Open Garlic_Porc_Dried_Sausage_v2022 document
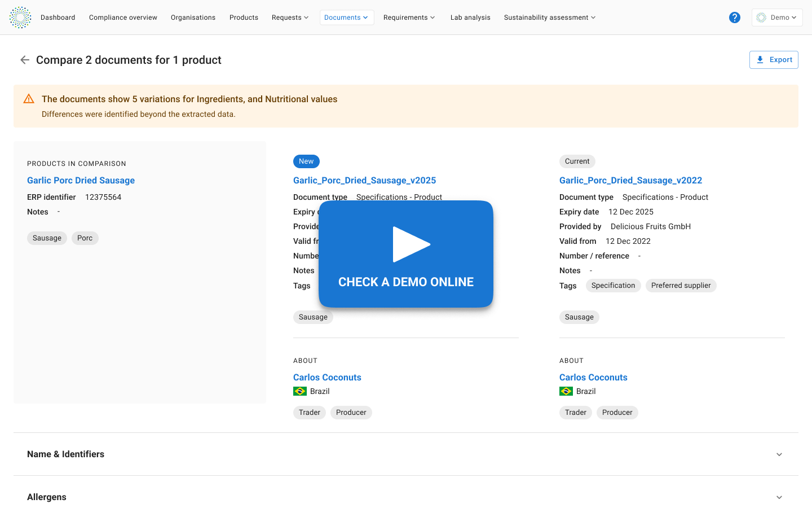 coord(631,181)
